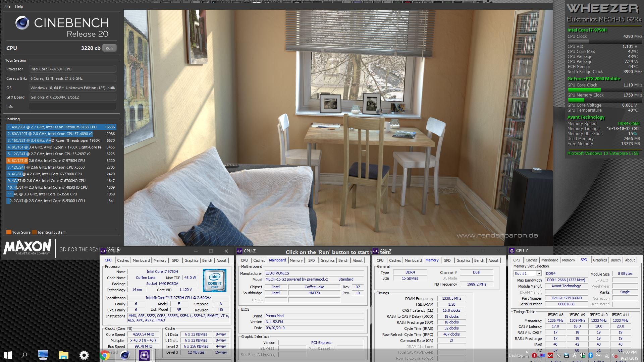The width and height of the screenshot is (644, 362).
Task: Click the orange Your Score legend swatch
Action: [x=9, y=232]
